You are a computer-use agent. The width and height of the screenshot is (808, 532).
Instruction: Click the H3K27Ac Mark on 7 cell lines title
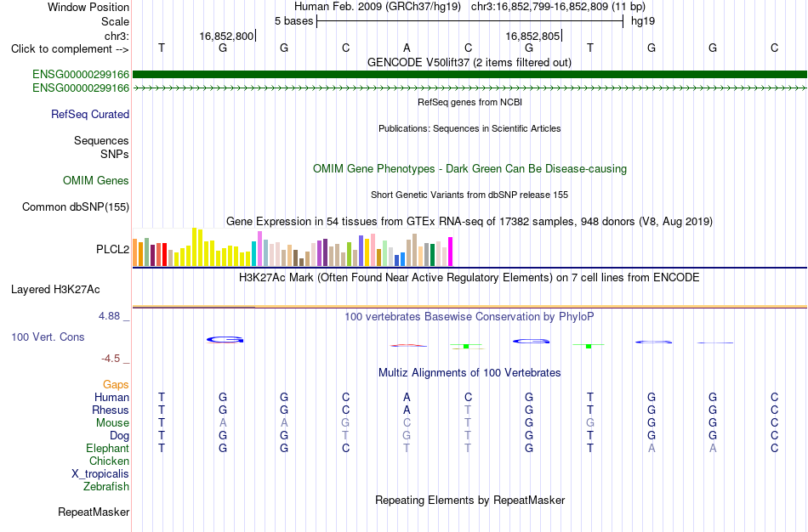(469, 278)
